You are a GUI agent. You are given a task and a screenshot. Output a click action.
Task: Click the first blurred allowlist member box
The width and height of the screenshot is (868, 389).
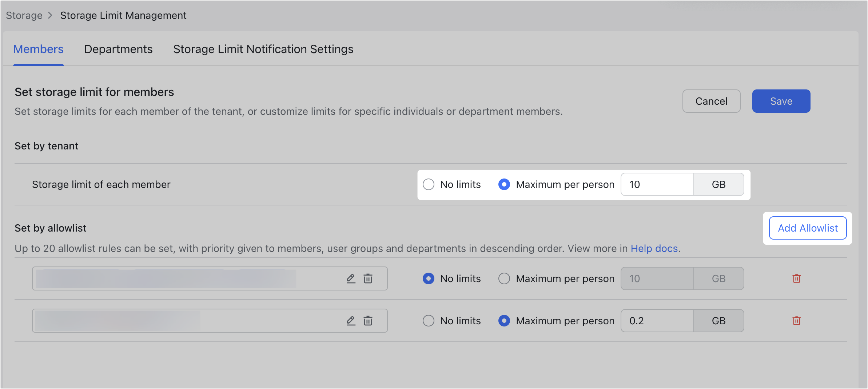coord(210,278)
